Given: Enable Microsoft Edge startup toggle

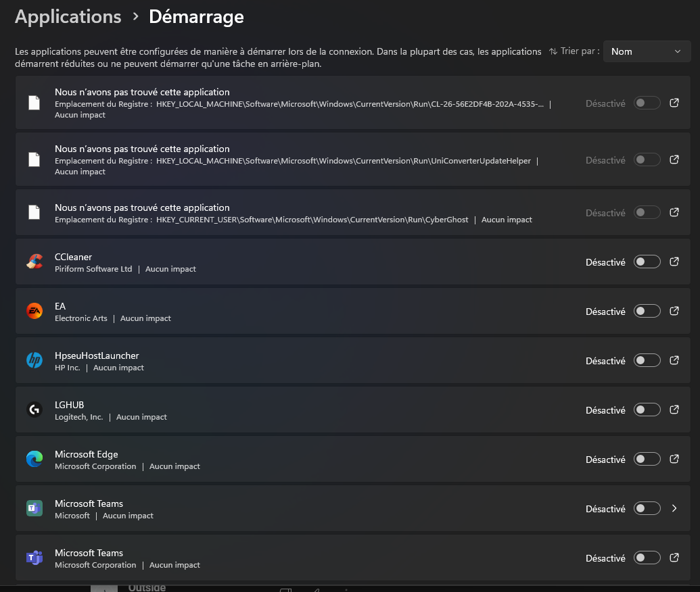Looking at the screenshot, I should click(x=647, y=459).
